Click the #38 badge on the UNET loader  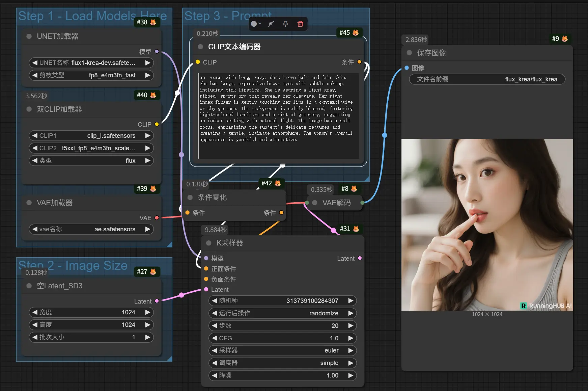pyautogui.click(x=146, y=22)
